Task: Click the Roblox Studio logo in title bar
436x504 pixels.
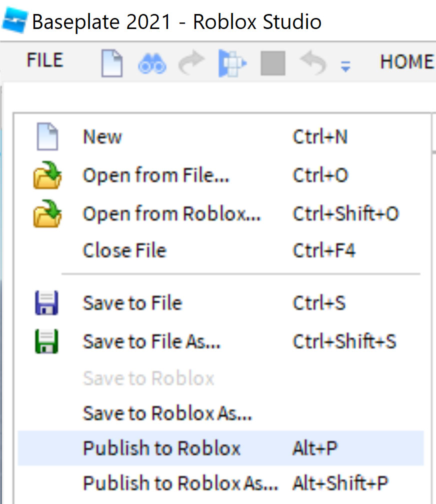Action: (x=14, y=21)
